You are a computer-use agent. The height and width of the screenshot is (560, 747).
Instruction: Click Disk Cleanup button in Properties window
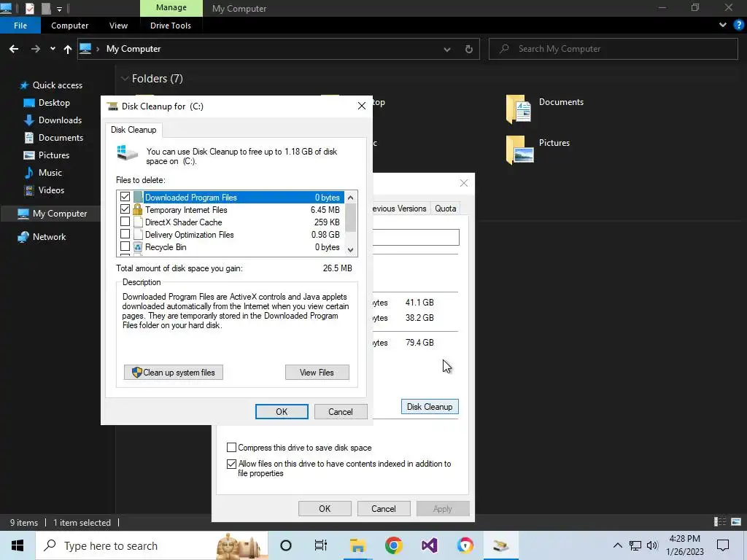430,407
